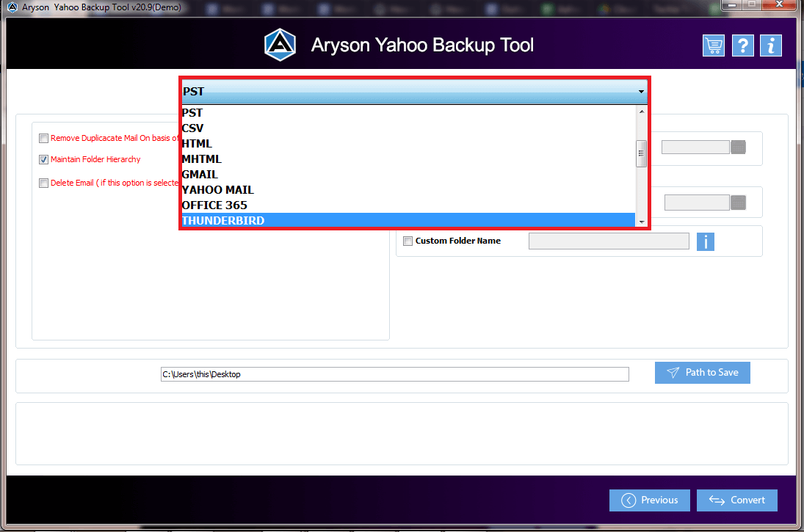
Task: Click the Path to Save button
Action: pos(702,372)
